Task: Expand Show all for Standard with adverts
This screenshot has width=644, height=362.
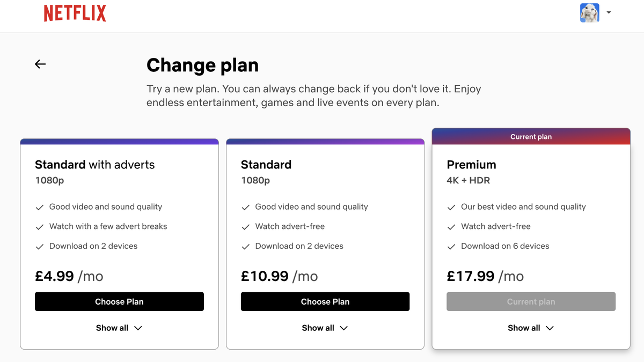Action: 119,328
